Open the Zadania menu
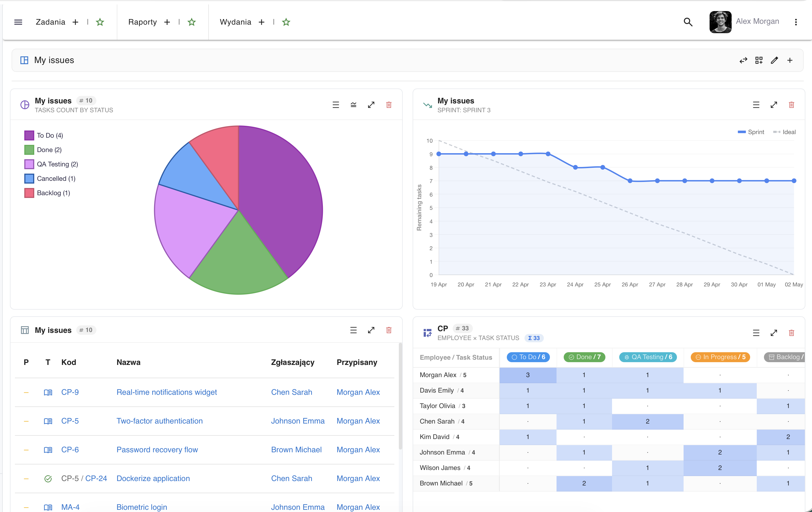Screen dimensions: 812x512 (51, 22)
